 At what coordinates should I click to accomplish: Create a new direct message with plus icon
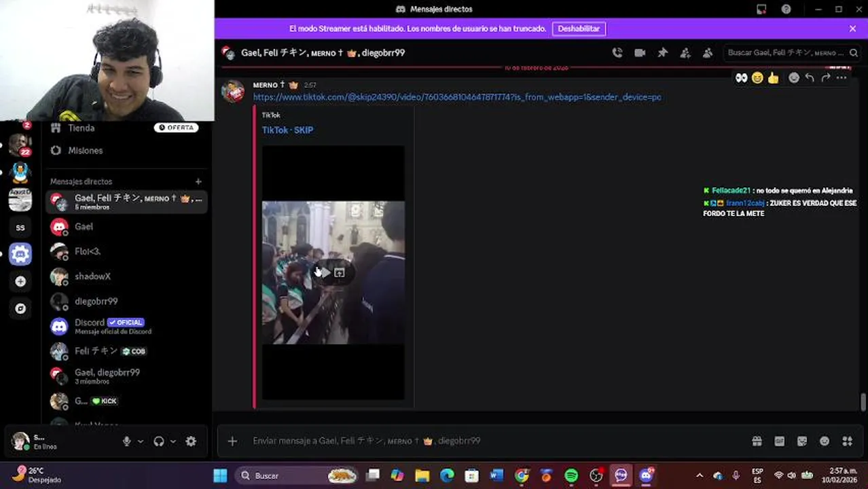[198, 181]
